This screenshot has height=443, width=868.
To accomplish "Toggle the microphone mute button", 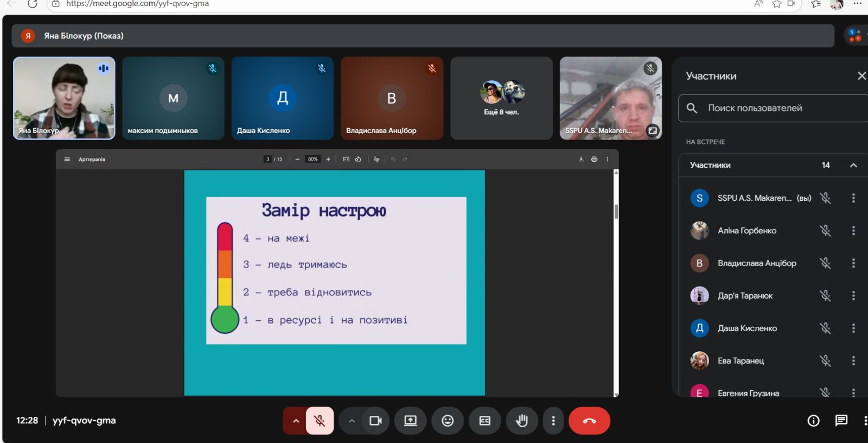I will [320, 421].
